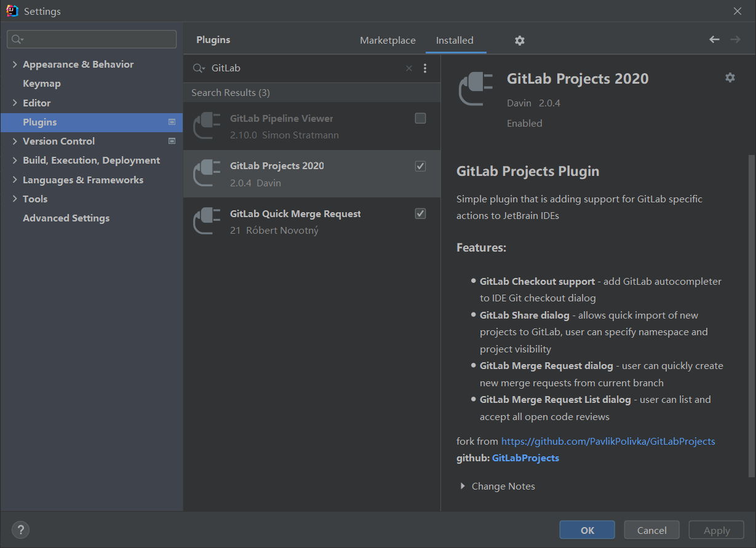Expand the Appearance & Behavior section
Image resolution: width=756 pixels, height=548 pixels.
[x=15, y=65]
